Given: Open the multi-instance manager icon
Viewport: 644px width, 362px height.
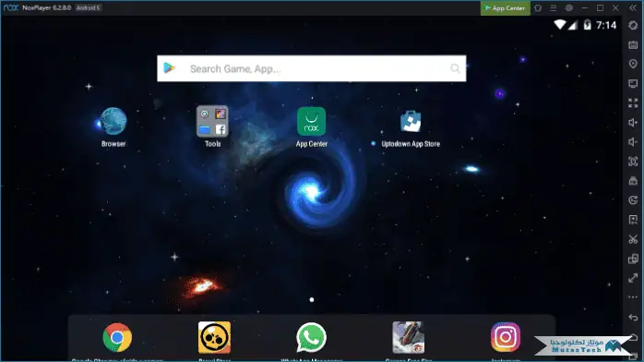Looking at the screenshot, I should point(633,259).
